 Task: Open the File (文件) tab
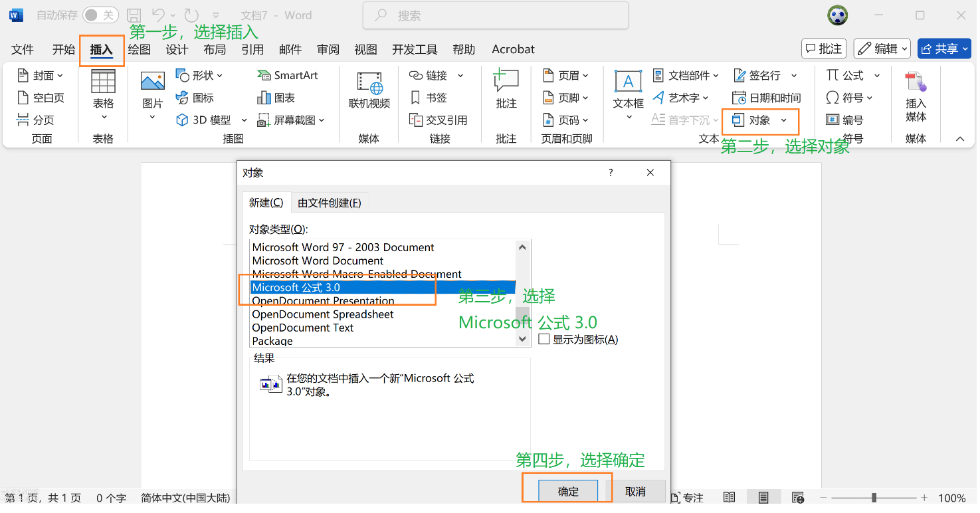[23, 49]
